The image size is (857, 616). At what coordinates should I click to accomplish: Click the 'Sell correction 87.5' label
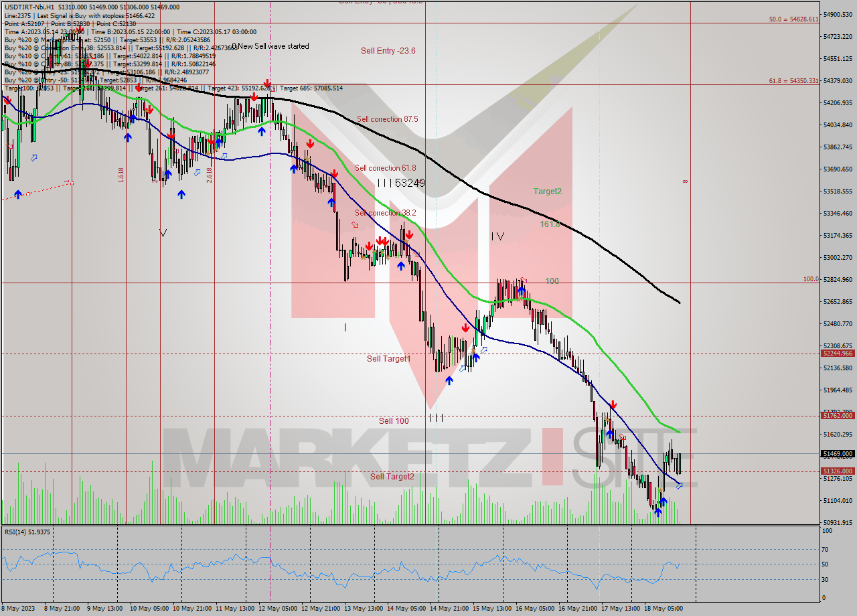point(387,119)
